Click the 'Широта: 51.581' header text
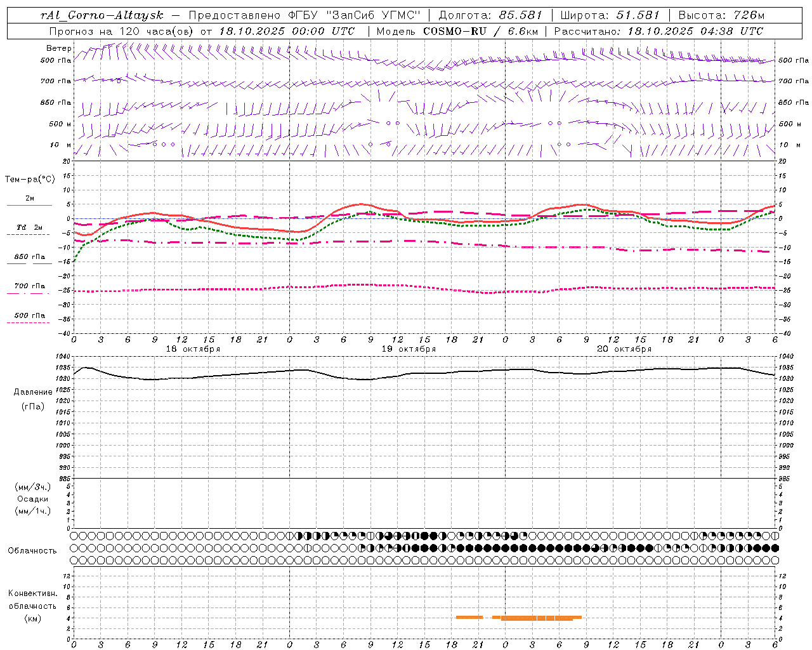Viewport: 812px width, 650px height. click(x=610, y=15)
